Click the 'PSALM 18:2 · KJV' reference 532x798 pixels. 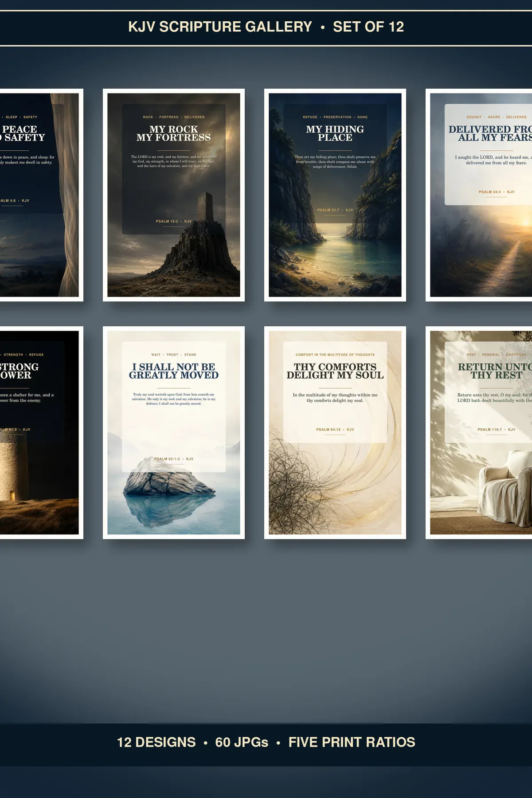coord(174,221)
